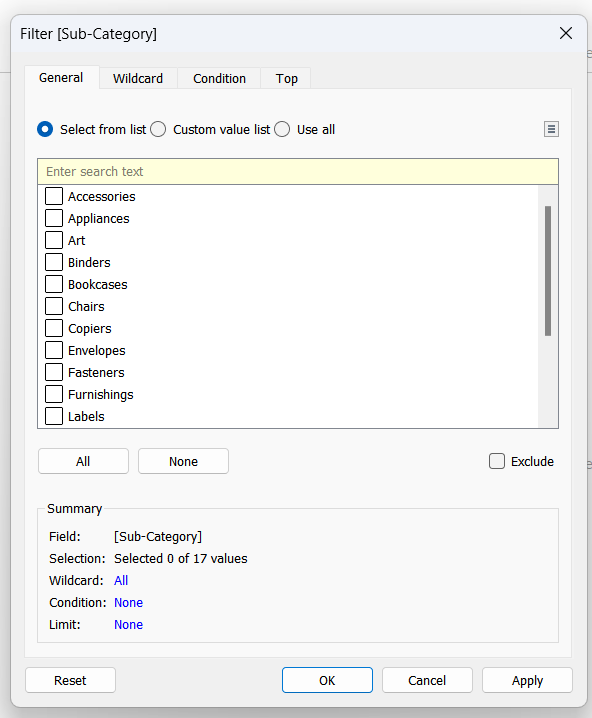Image resolution: width=592 pixels, height=718 pixels.
Task: Switch to the Wildcard tab
Action: coord(138,78)
